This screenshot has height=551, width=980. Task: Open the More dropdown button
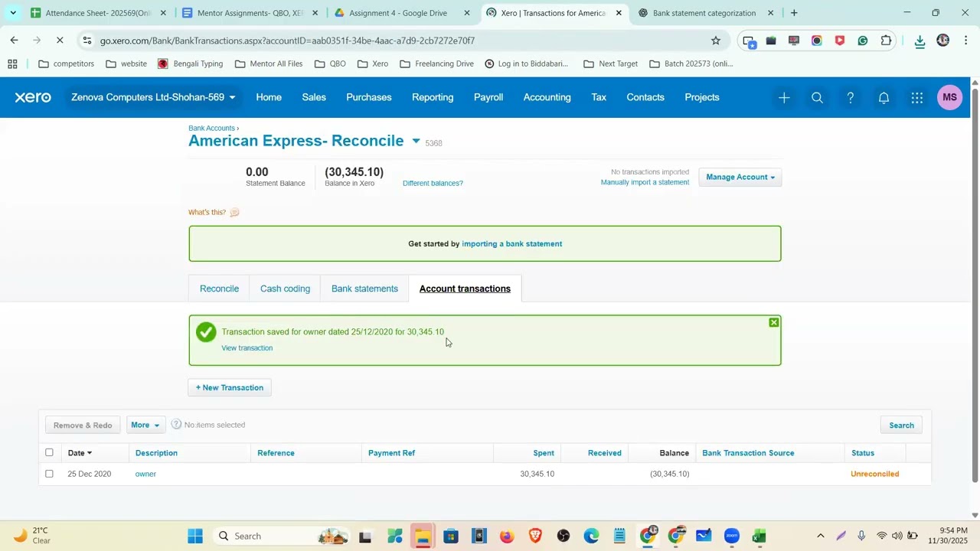145,425
